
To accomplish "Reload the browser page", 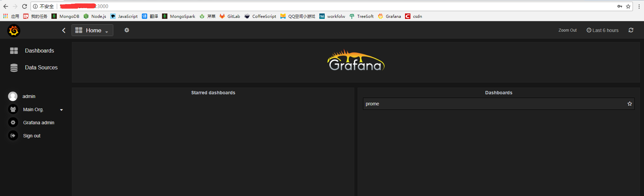I will coord(25,6).
